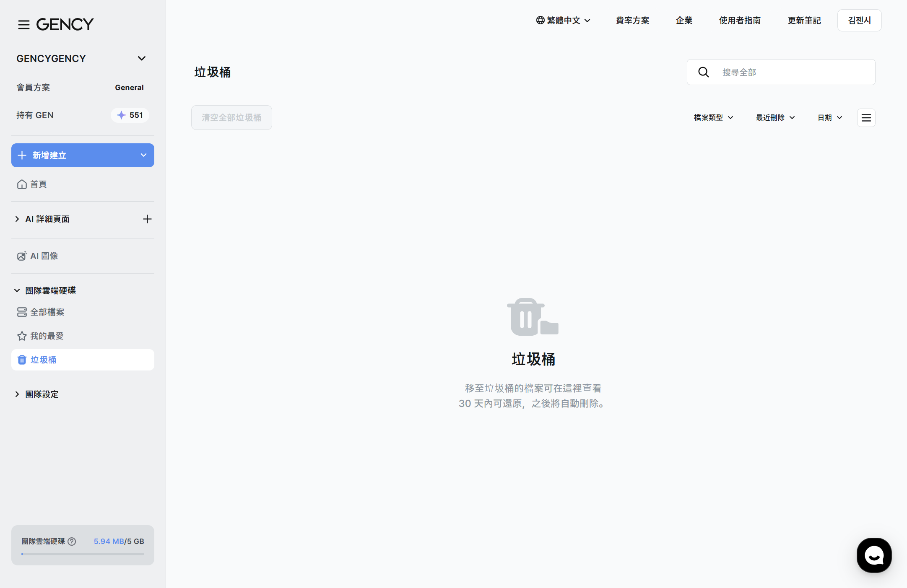Click the 會員方案 General row
The image size is (907, 588).
[x=80, y=88]
